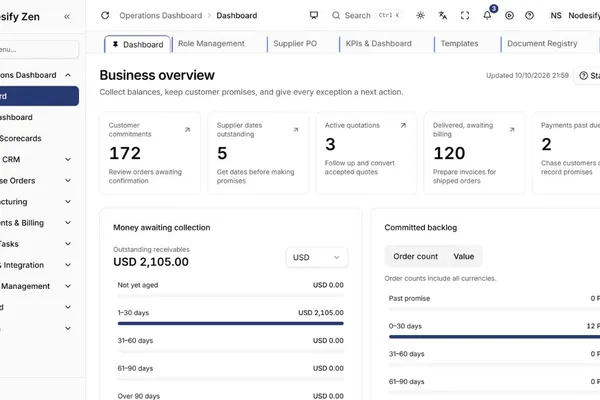Click the Search field in header
This screenshot has height=400, width=600.
(x=367, y=15)
